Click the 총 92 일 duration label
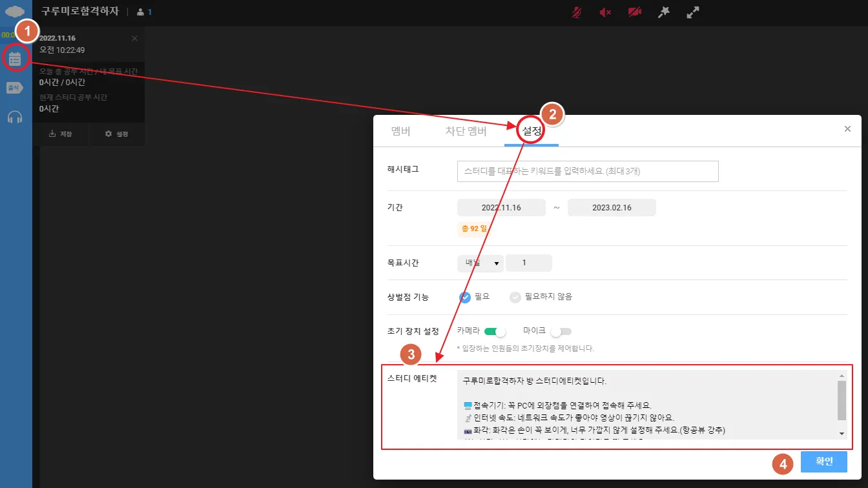The width and height of the screenshot is (868, 488). point(474,229)
